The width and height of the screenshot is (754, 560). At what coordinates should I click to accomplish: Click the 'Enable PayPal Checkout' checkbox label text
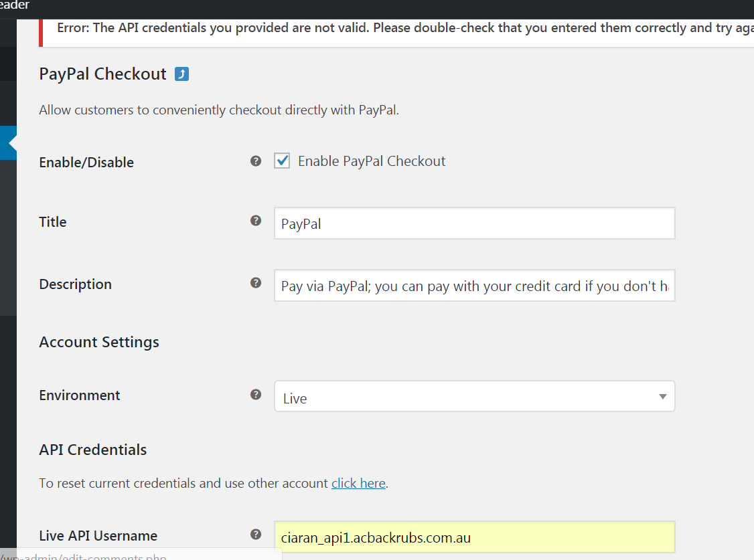pyautogui.click(x=372, y=161)
